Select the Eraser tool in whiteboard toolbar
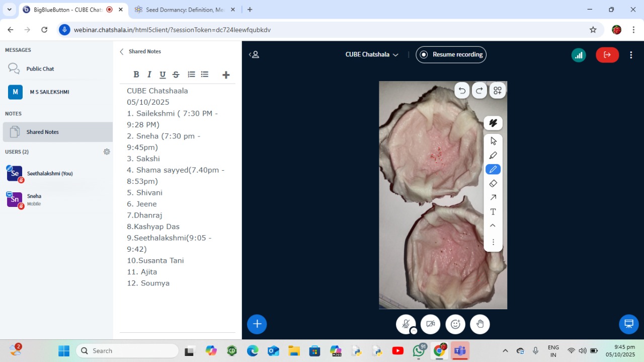The width and height of the screenshot is (644, 362). (493, 183)
